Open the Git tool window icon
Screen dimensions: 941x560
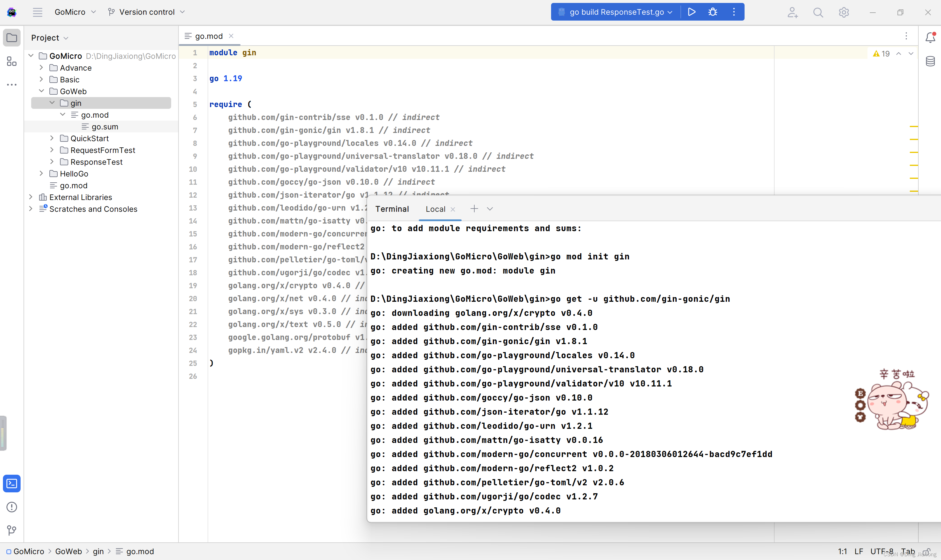click(12, 530)
